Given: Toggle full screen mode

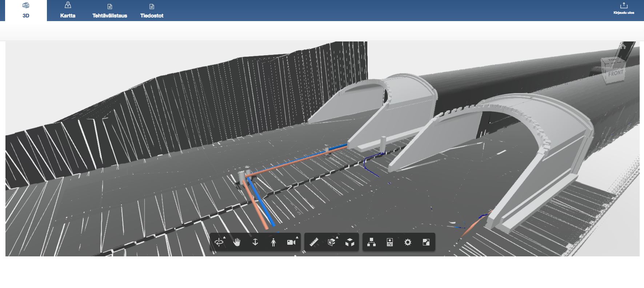Looking at the screenshot, I should click(x=426, y=242).
